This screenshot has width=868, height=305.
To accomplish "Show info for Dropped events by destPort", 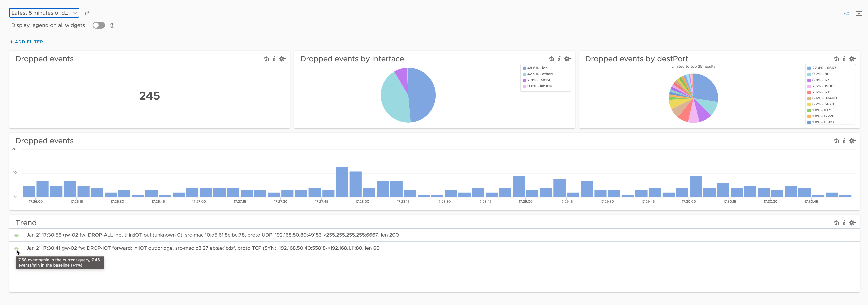I will tap(844, 59).
